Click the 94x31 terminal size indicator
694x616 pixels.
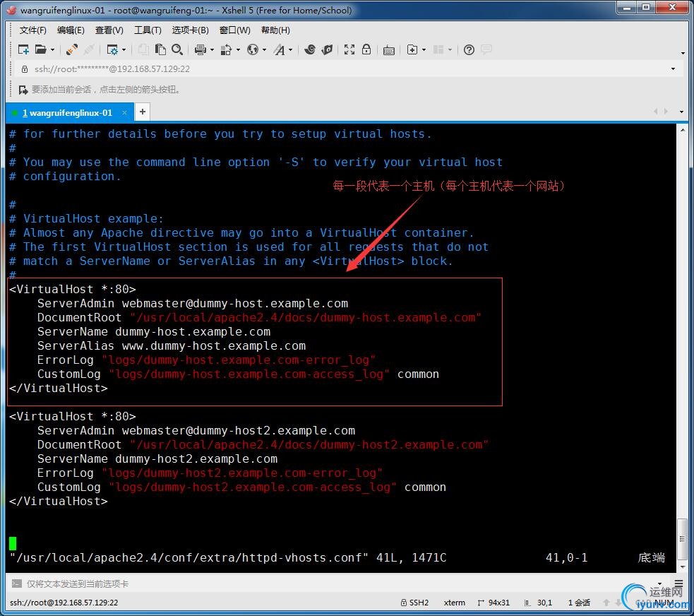[493, 603]
